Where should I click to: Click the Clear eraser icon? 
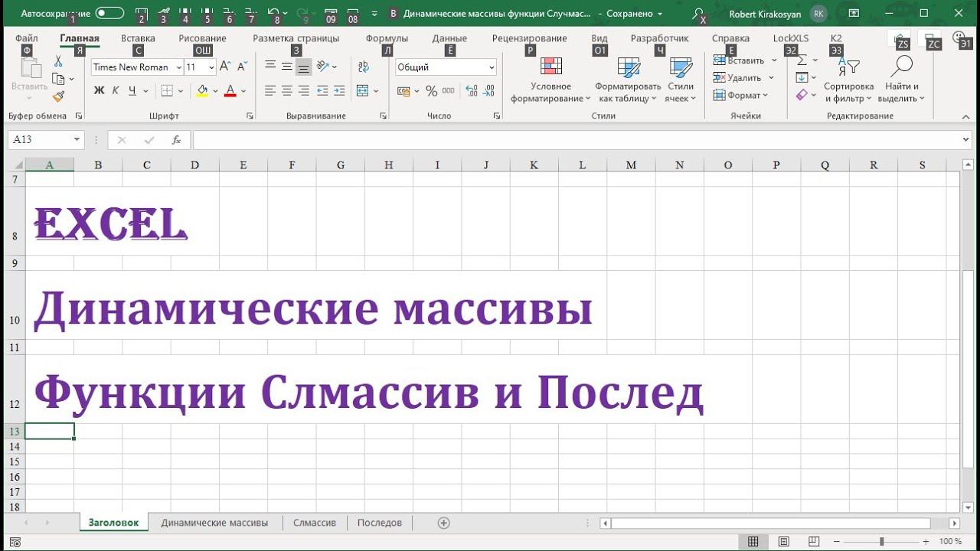802,95
